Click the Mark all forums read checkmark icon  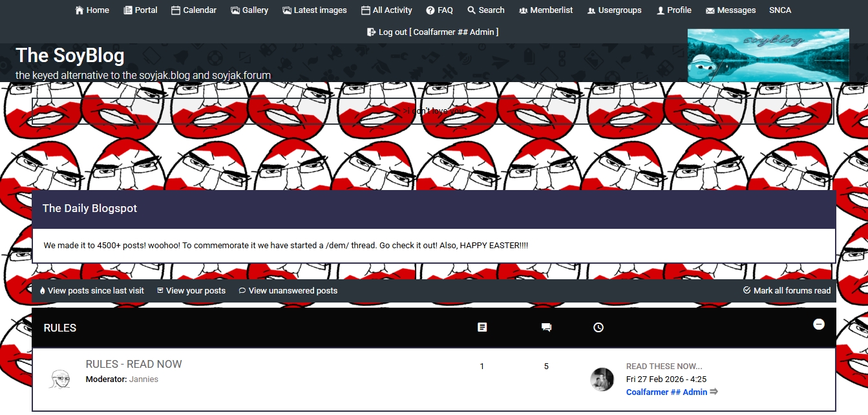point(747,290)
